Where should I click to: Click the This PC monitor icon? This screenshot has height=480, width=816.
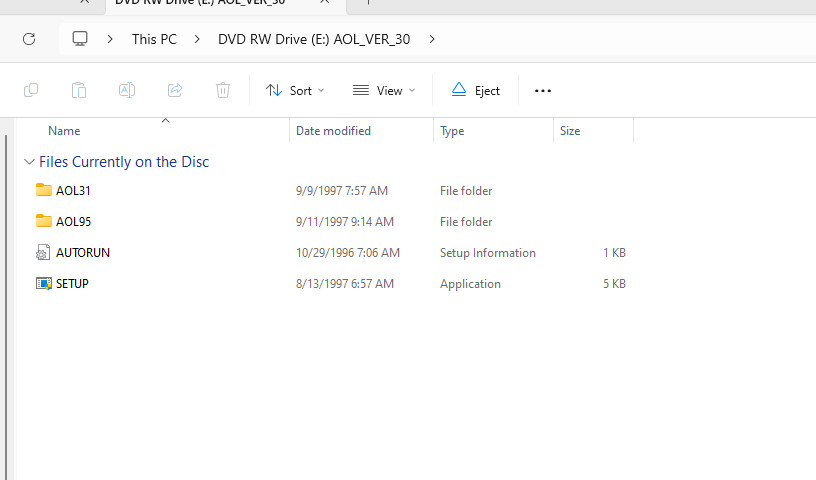[80, 39]
